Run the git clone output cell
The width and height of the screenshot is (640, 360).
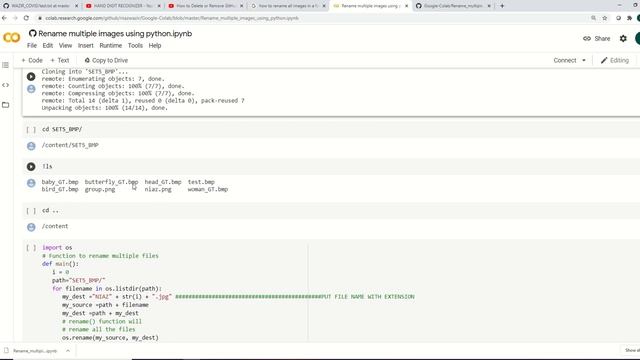(31, 76)
